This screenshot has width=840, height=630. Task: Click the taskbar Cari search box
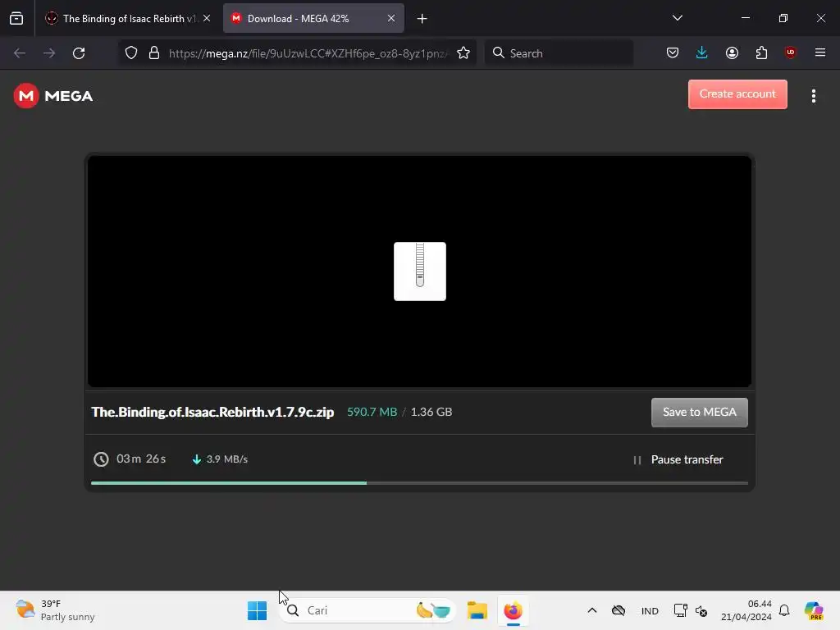pyautogui.click(x=367, y=610)
